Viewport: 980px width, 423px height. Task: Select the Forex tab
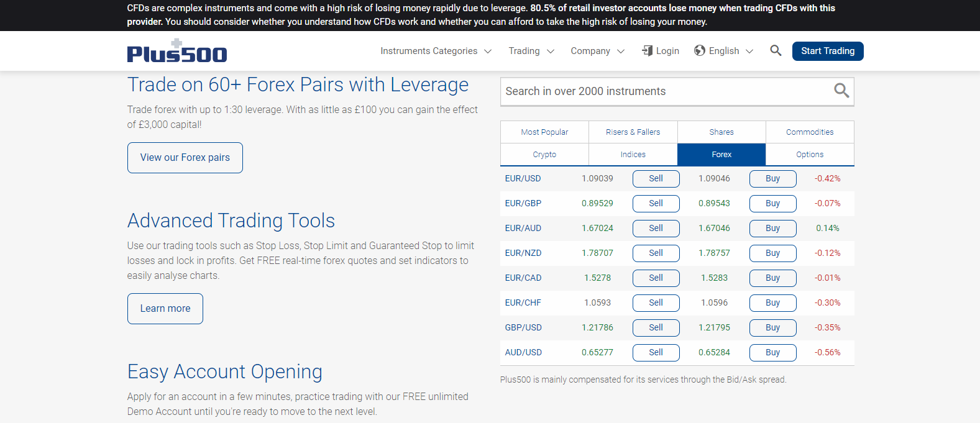coord(721,155)
